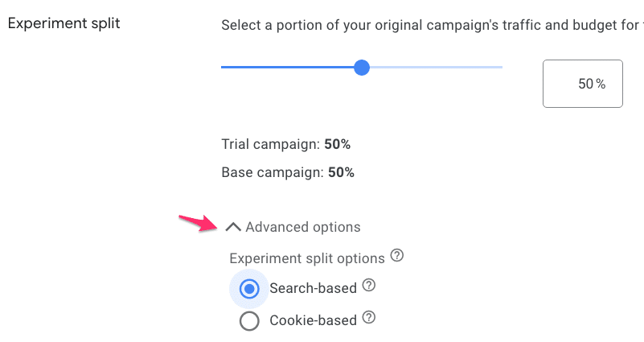Collapse section using the Advanced options chevron

tap(233, 227)
